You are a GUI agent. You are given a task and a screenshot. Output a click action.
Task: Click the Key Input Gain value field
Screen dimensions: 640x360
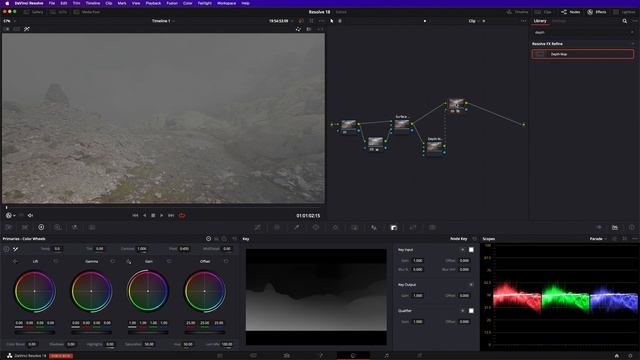[x=418, y=260]
